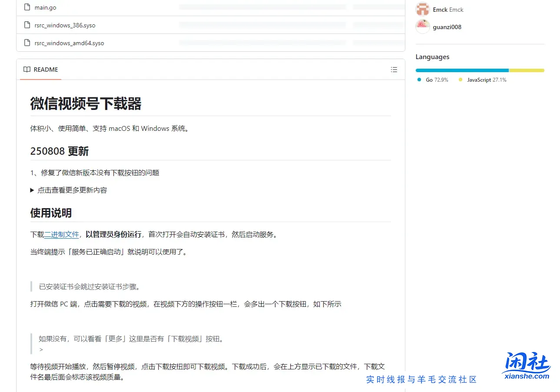Click the blue Go language dot

pos(419,80)
